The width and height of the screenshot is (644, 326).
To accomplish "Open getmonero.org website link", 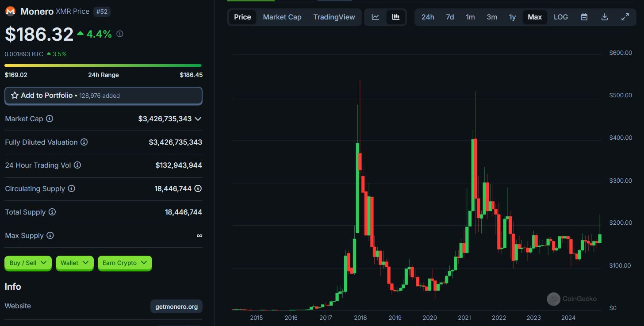I will (176, 306).
